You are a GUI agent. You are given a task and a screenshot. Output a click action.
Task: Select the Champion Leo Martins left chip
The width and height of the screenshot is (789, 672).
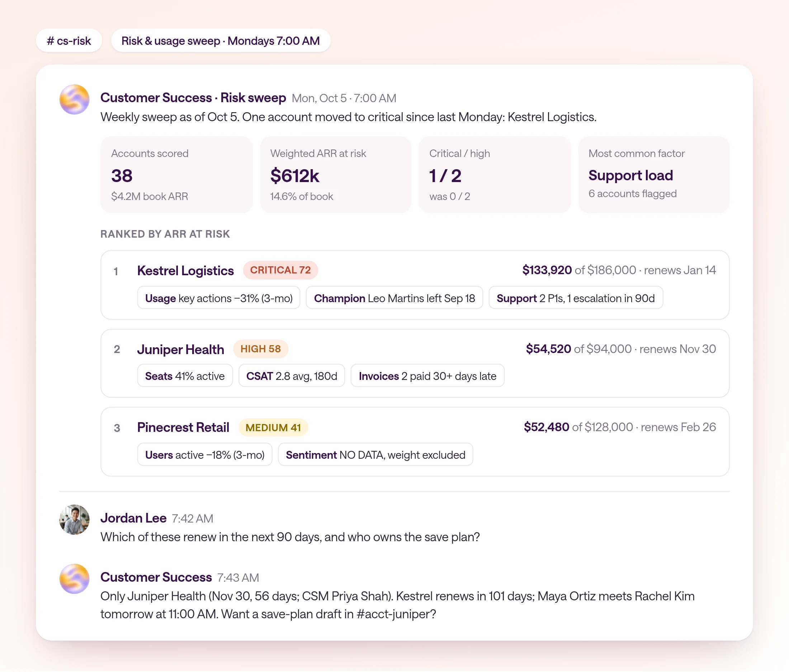pyautogui.click(x=394, y=298)
